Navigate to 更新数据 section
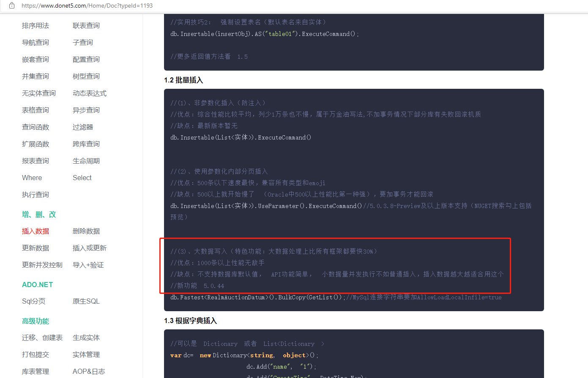Screen dimensions: 588x378 pyautogui.click(x=35, y=248)
